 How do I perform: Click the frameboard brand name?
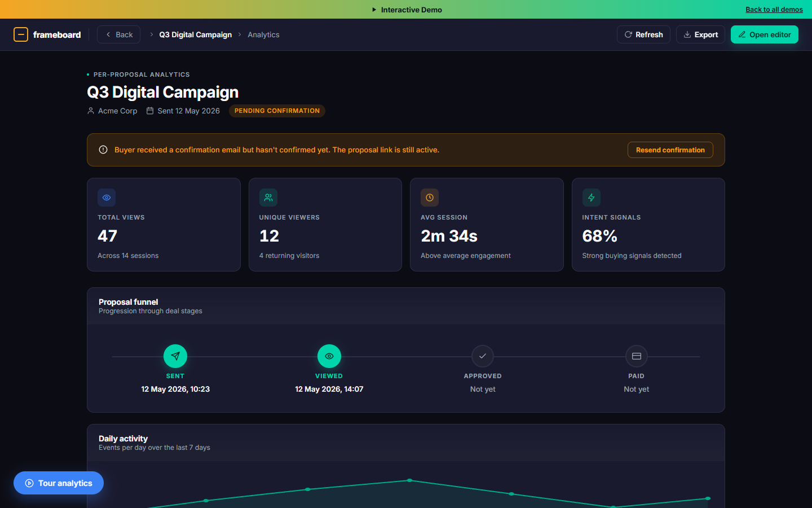(x=57, y=34)
